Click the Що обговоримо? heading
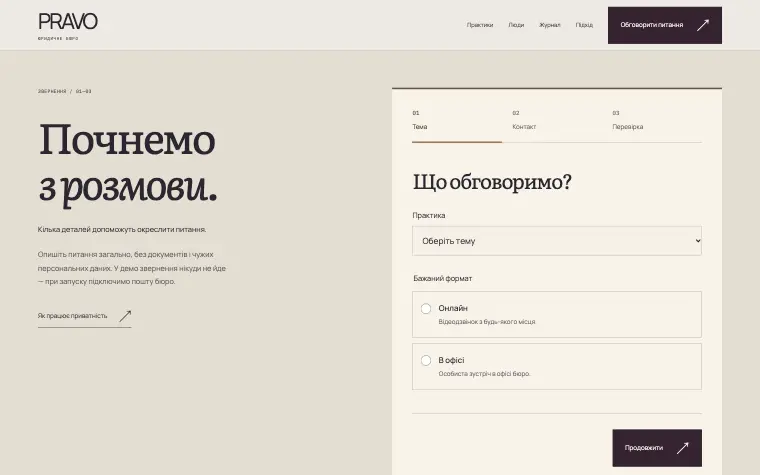760x475 pixels. pyautogui.click(x=492, y=183)
